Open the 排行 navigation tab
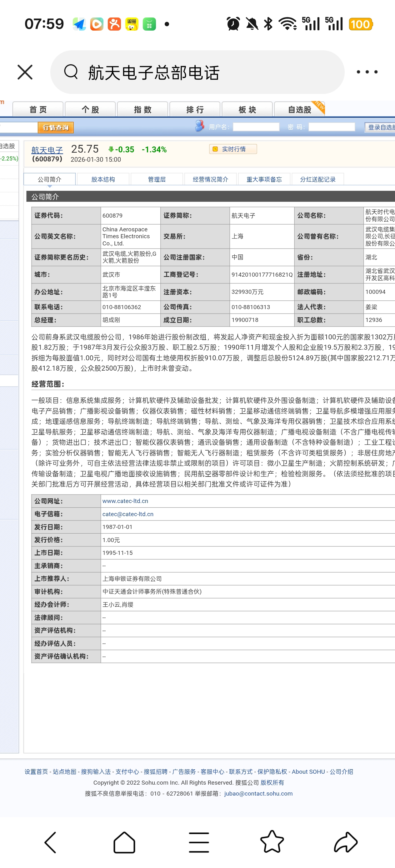 (x=195, y=110)
